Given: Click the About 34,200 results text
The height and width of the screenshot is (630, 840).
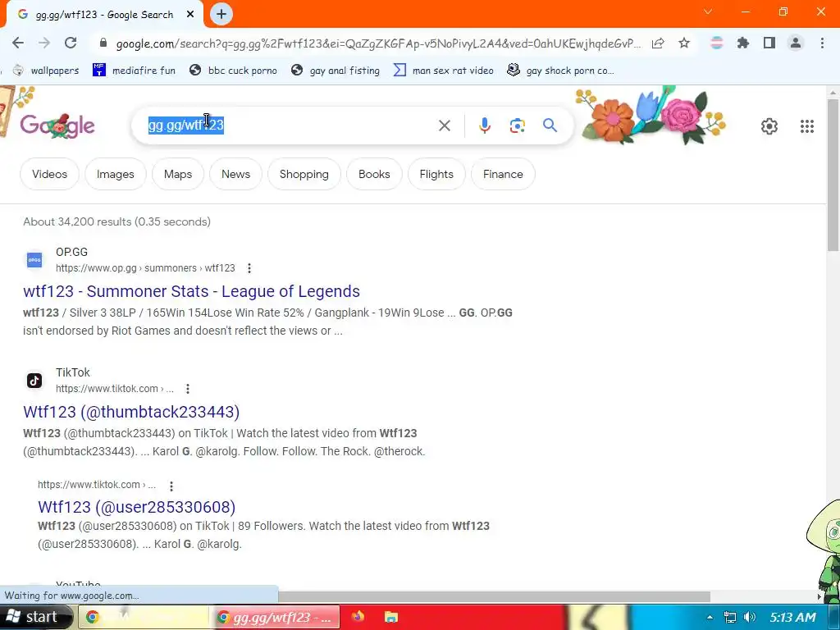Looking at the screenshot, I should tap(116, 221).
